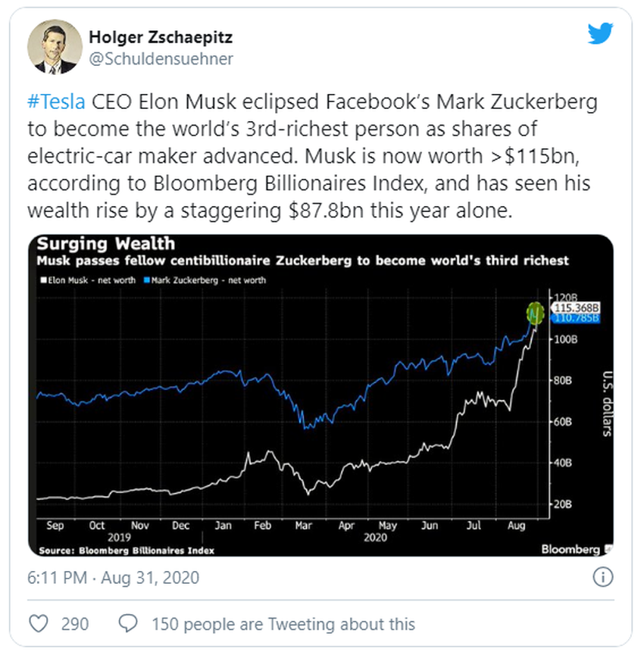The width and height of the screenshot is (644, 655).
Task: Open the #Tesla hashtag link
Action: click(58, 103)
